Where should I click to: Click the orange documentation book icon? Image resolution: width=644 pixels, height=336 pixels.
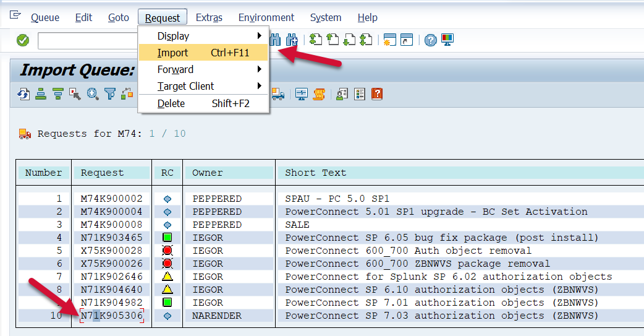377,94
